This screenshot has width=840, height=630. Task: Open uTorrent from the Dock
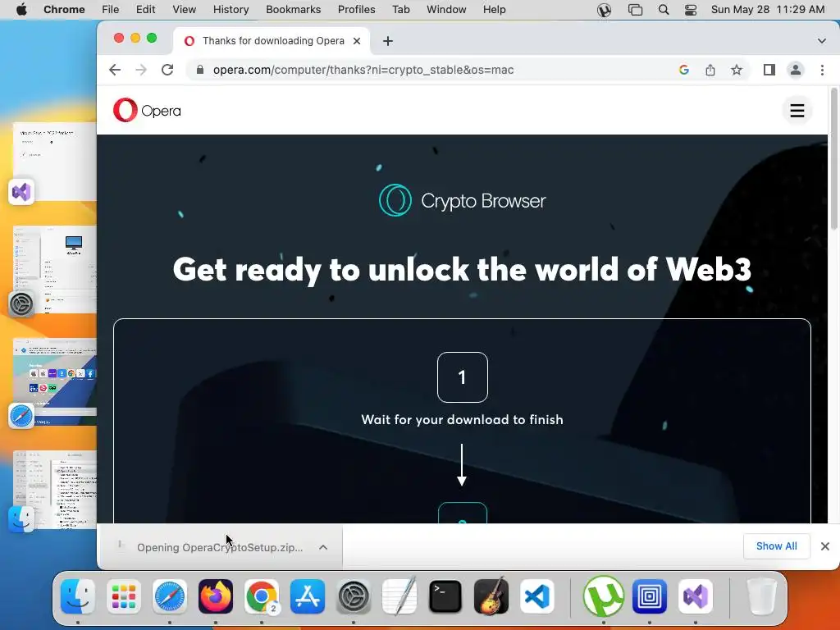click(603, 596)
